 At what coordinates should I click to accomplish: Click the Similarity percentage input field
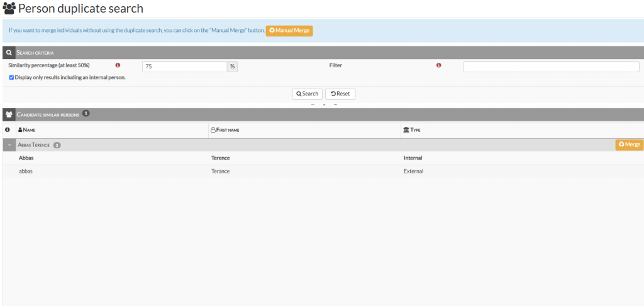(184, 67)
